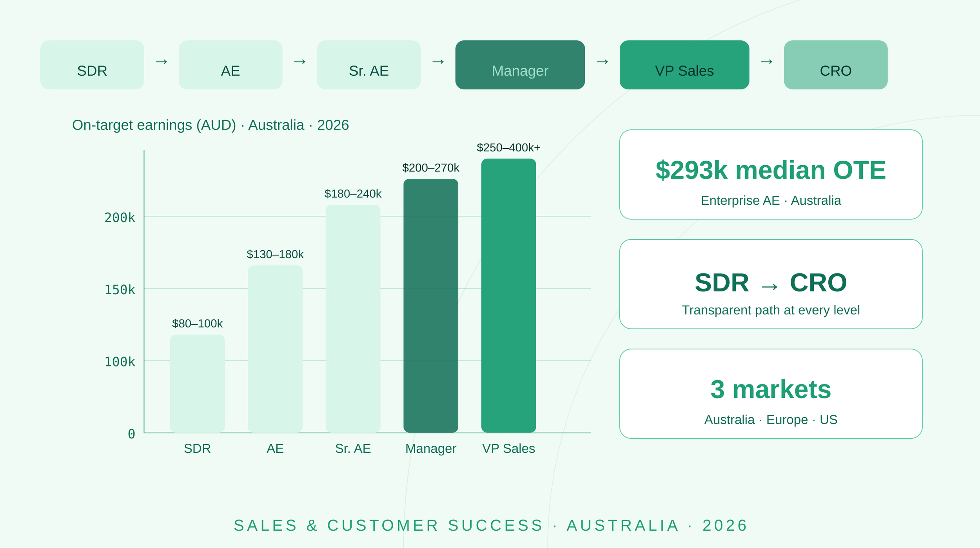
Task: Click the SDR → CRO path card
Action: (771, 284)
